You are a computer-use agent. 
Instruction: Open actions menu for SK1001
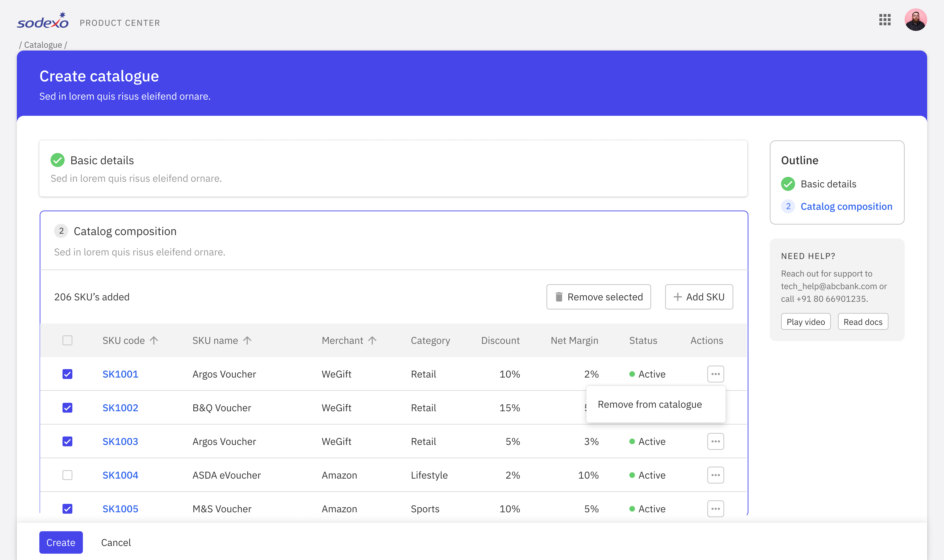[715, 374]
